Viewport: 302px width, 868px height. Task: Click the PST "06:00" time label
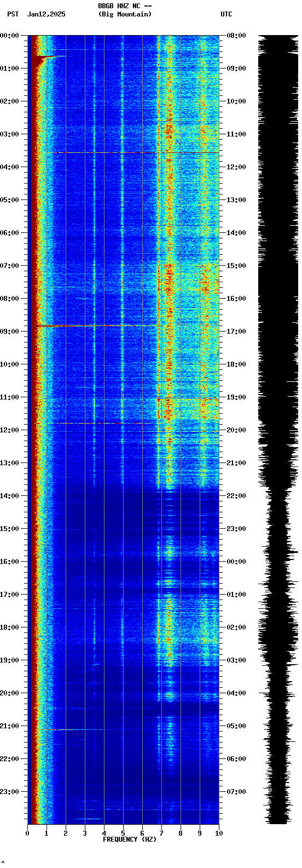tap(9, 233)
